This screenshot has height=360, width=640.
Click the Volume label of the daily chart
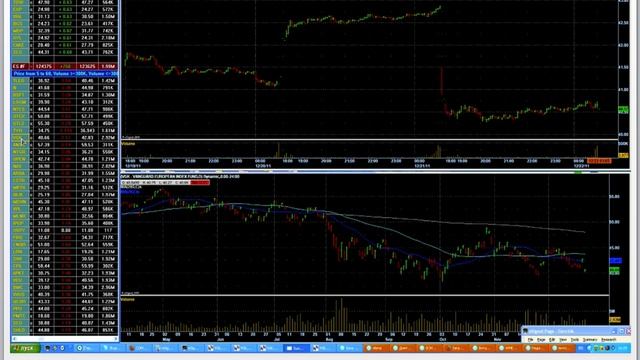(128, 299)
